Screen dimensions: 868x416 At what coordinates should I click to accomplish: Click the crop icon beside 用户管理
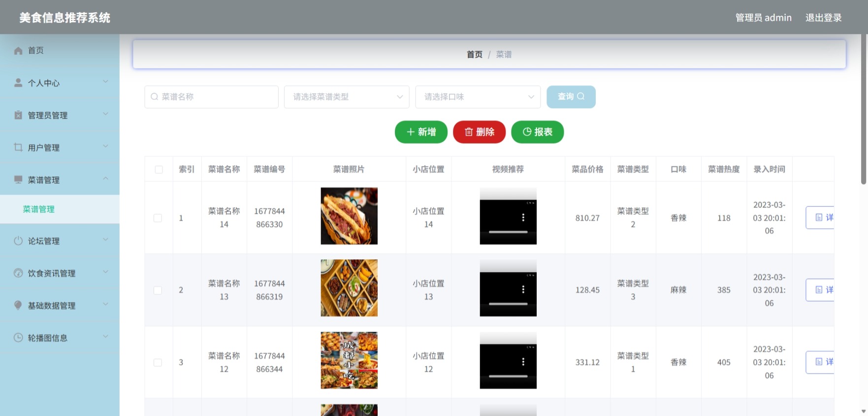click(18, 147)
